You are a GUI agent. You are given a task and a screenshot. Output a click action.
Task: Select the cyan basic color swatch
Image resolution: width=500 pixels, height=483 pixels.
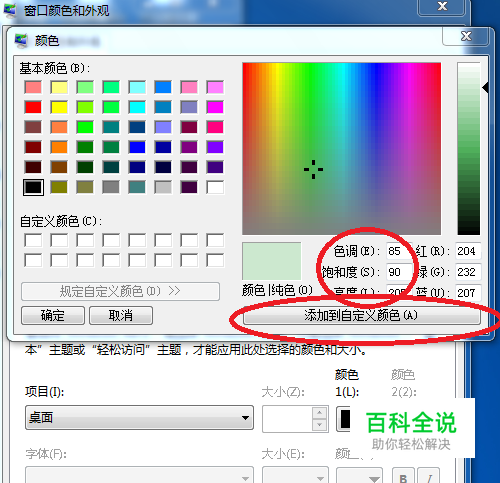(x=137, y=107)
